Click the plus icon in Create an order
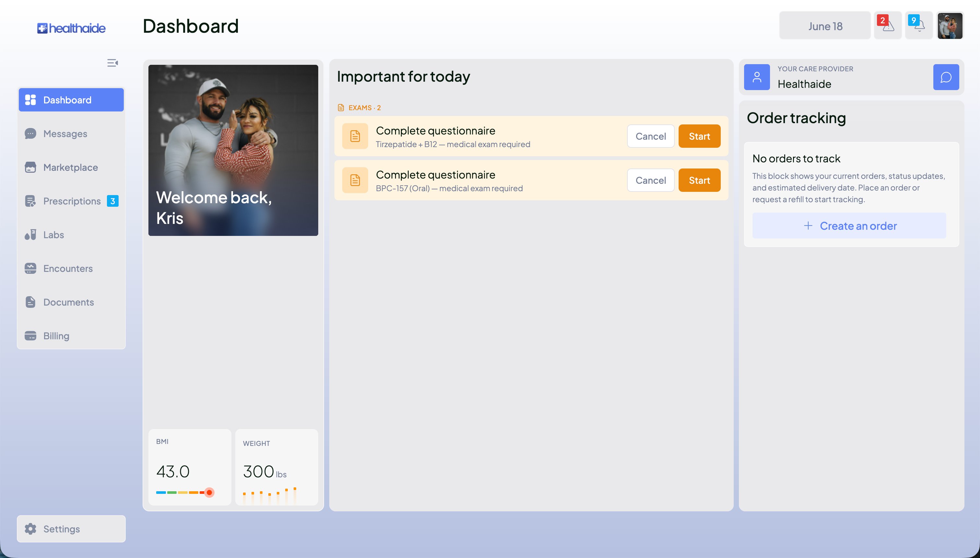The image size is (980, 558). [808, 225]
